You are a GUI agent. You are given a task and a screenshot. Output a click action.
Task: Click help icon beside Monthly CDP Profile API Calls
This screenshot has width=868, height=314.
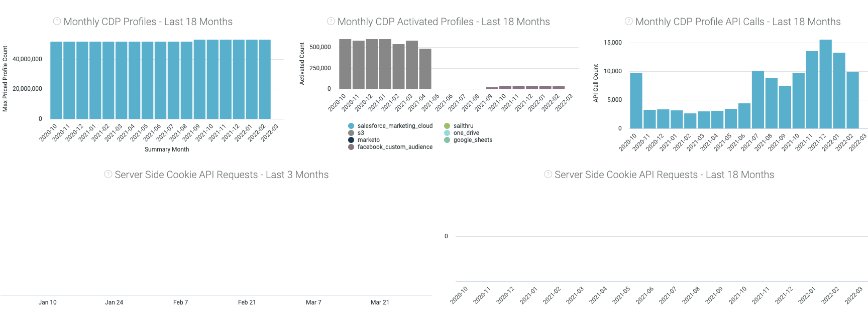[628, 21]
